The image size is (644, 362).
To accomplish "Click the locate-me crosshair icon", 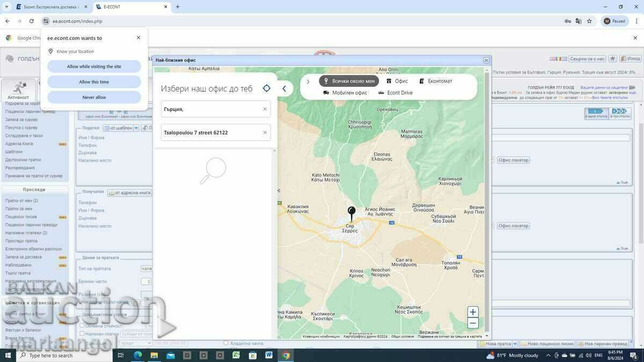I will (x=267, y=88).
